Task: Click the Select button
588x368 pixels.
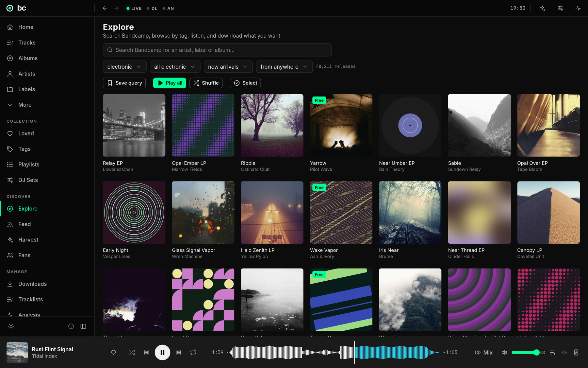Action: pos(245,83)
